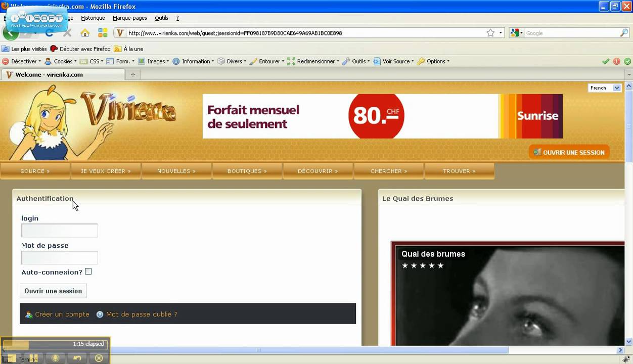The image size is (633, 364).
Task: Open the Désactiver toolbar dropdown
Action: [x=22, y=61]
